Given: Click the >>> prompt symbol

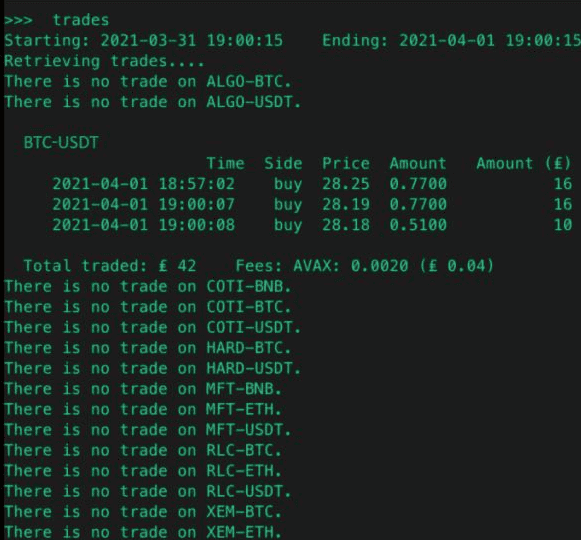Looking at the screenshot, I should [19, 20].
